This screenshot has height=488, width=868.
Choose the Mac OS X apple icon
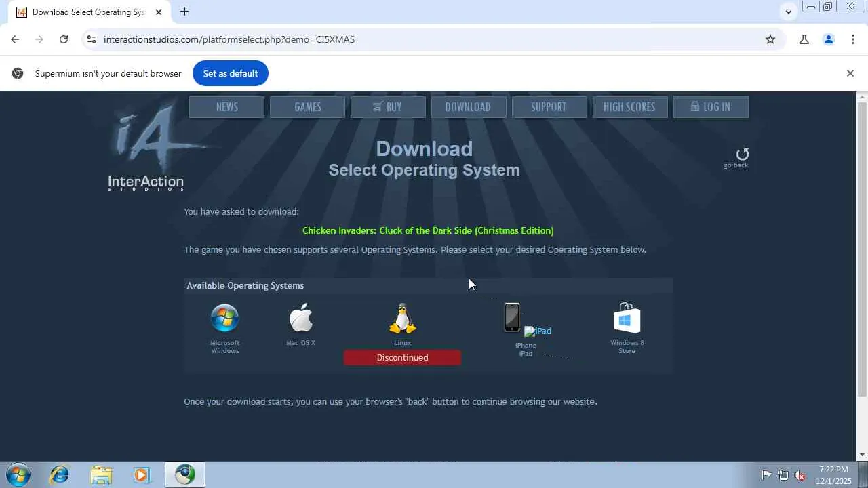(x=300, y=317)
